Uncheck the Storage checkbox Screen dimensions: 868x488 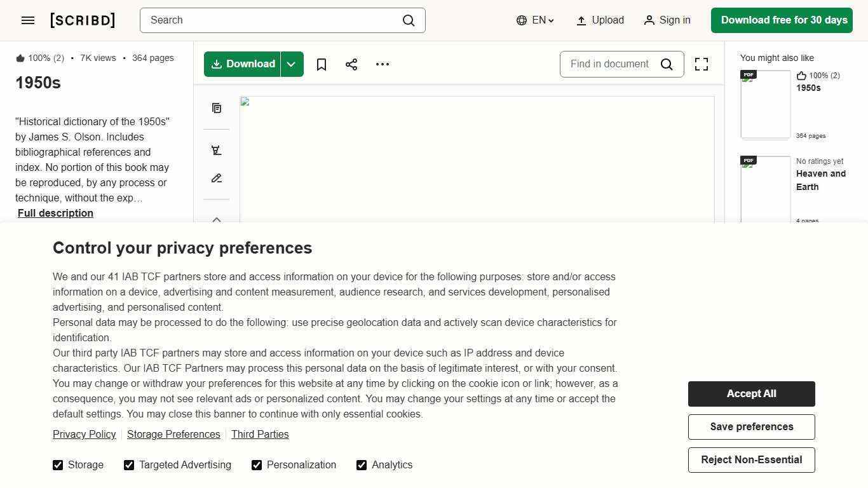point(58,465)
